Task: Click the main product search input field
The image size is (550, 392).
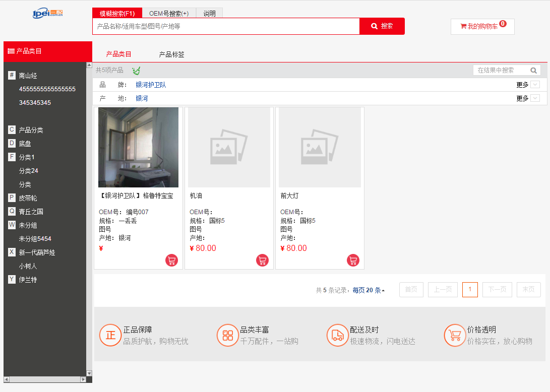Action: pyautogui.click(x=226, y=26)
